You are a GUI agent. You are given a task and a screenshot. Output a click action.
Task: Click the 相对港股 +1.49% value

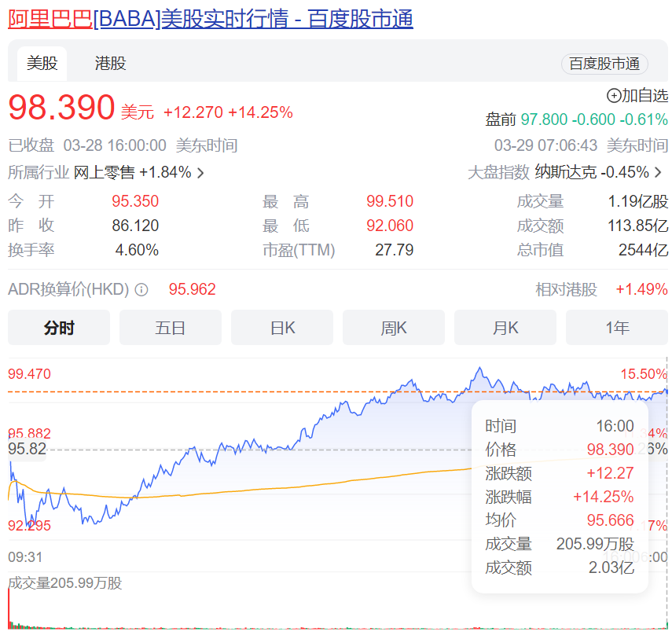coord(641,290)
